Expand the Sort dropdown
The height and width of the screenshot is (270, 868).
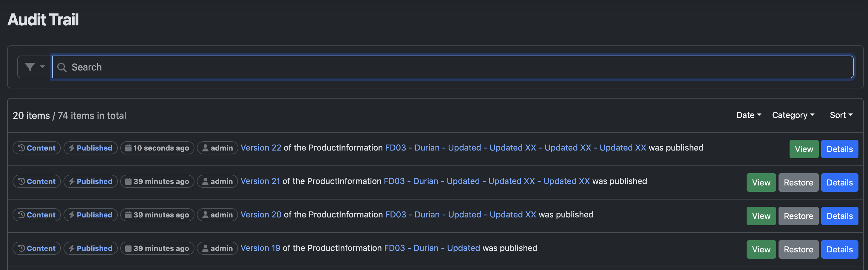tap(841, 115)
